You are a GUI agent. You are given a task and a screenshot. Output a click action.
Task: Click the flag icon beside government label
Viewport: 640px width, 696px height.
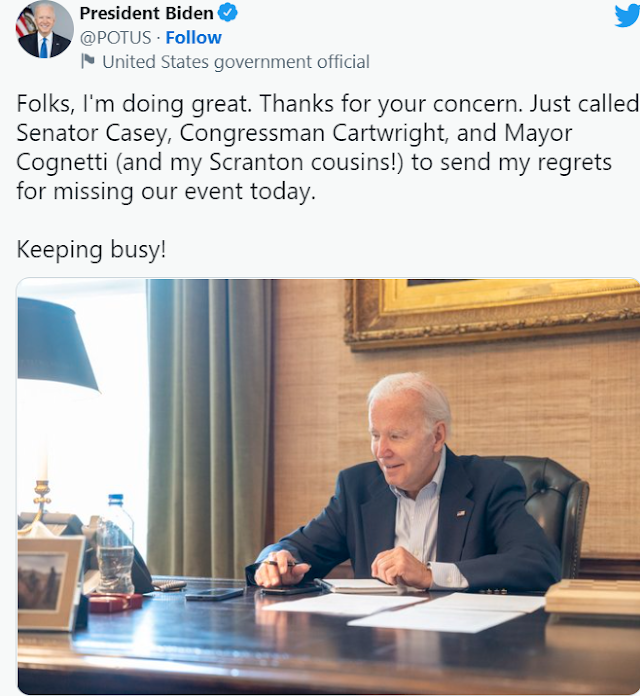click(88, 61)
